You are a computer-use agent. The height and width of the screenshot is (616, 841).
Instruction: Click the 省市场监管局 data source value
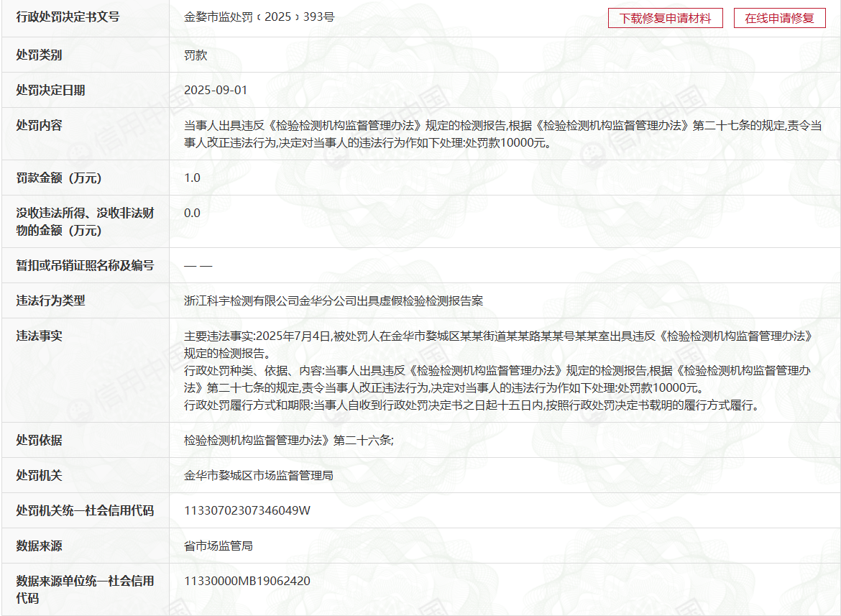pyautogui.click(x=219, y=546)
